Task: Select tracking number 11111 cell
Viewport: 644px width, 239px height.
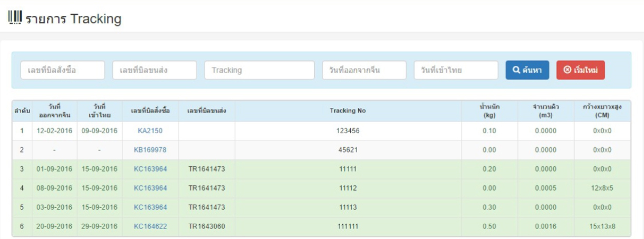Action: pos(348,169)
